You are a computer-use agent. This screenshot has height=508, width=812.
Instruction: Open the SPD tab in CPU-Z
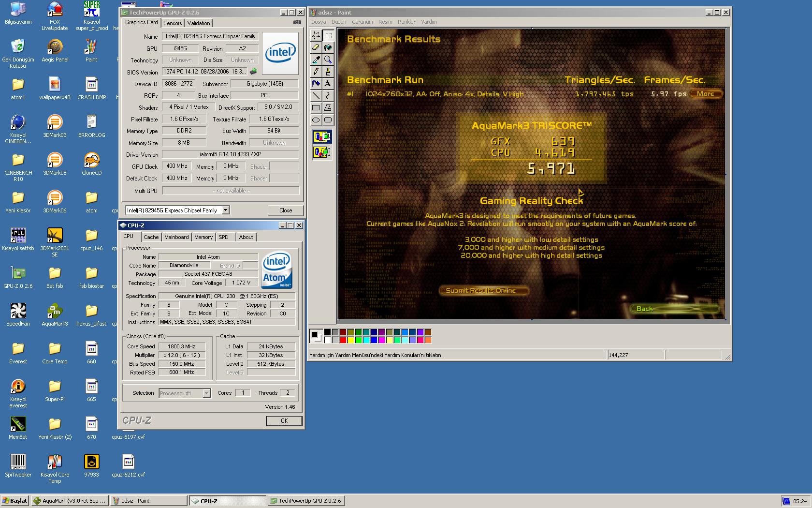coord(223,237)
